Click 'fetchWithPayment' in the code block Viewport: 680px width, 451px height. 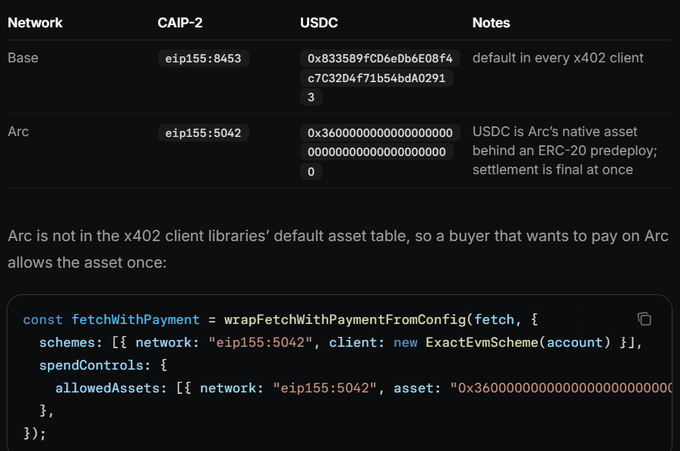click(x=135, y=320)
